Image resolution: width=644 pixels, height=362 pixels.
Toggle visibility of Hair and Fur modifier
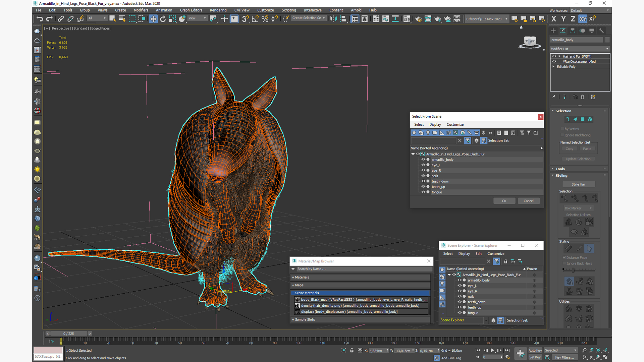click(554, 56)
